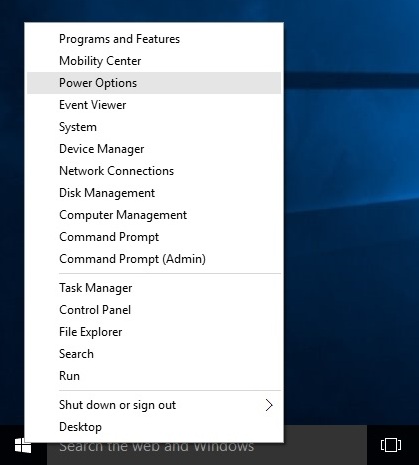Open Computer Management
Viewport: 419px width, 465px height.
point(154,215)
